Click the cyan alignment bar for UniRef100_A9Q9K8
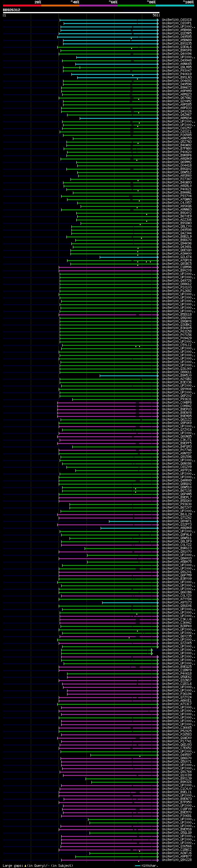Viewport: 197px width, 868px height. coord(129,528)
